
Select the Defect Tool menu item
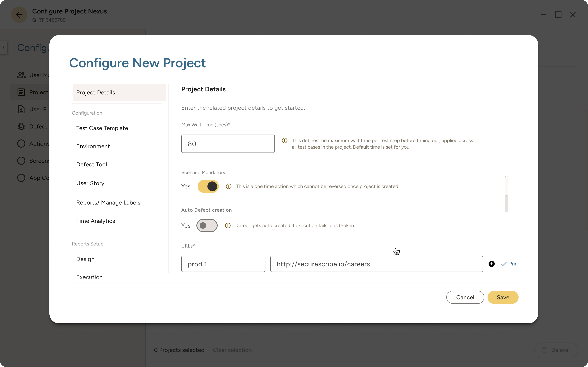pos(92,165)
